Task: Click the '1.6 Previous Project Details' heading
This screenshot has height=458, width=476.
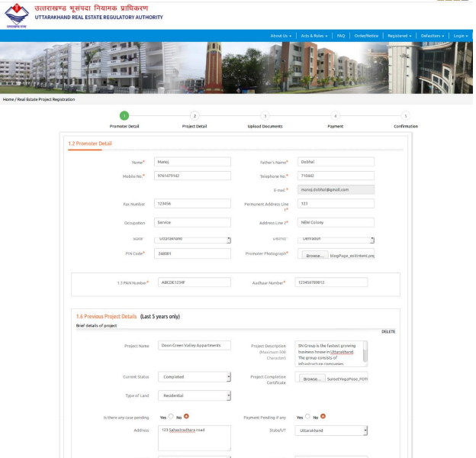Action: click(106, 317)
